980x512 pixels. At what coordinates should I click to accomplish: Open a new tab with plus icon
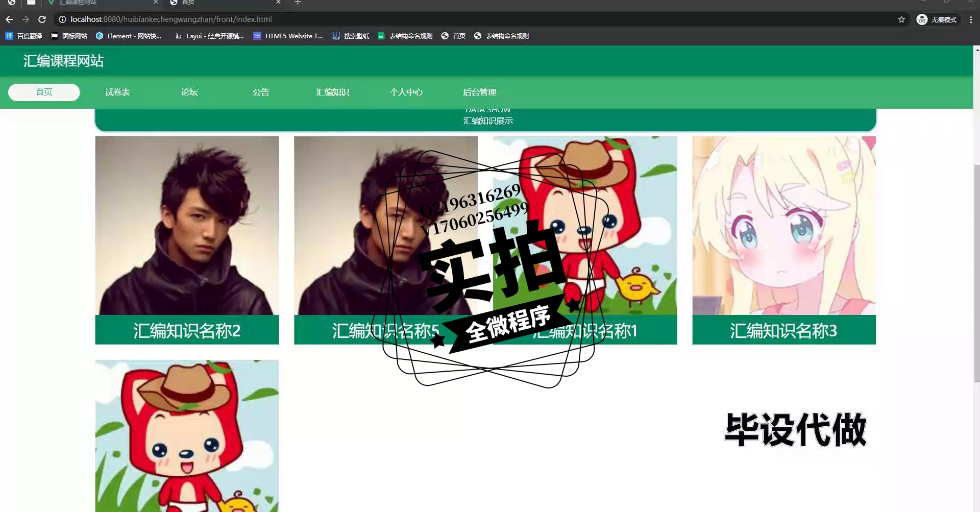click(298, 3)
